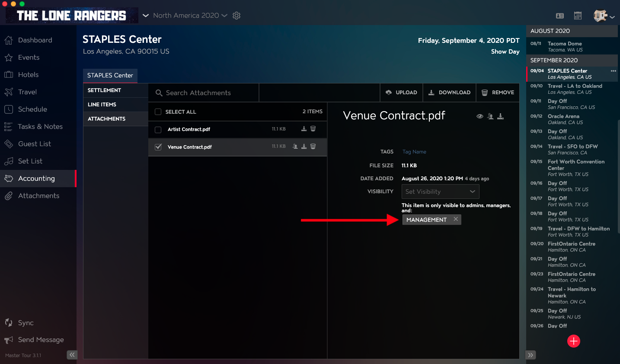Image resolution: width=620 pixels, height=364 pixels.
Task: Uncheck the Venue Contract.pdf checkbox
Action: point(158,147)
